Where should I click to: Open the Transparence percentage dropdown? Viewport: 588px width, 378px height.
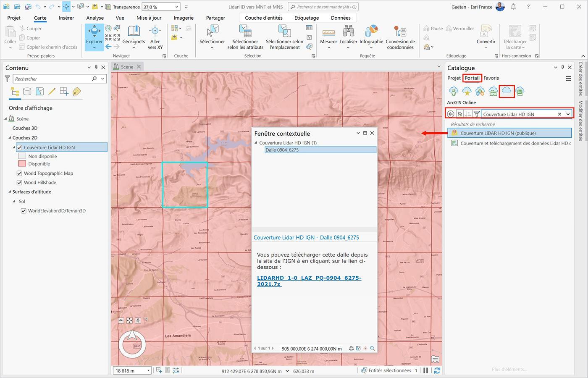tap(177, 7)
